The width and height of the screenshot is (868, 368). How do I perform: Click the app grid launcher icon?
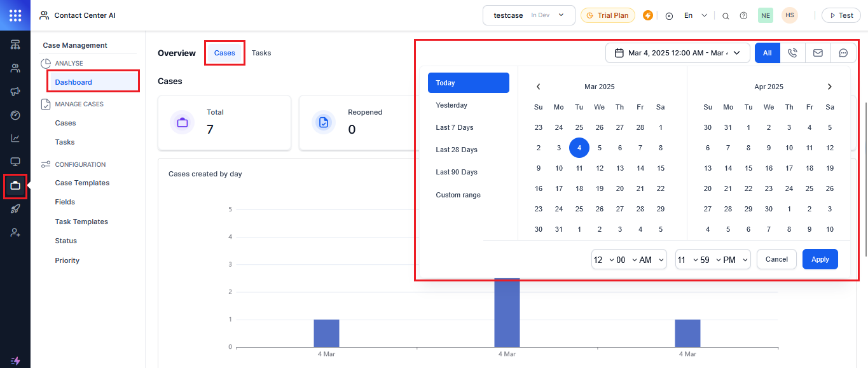15,15
